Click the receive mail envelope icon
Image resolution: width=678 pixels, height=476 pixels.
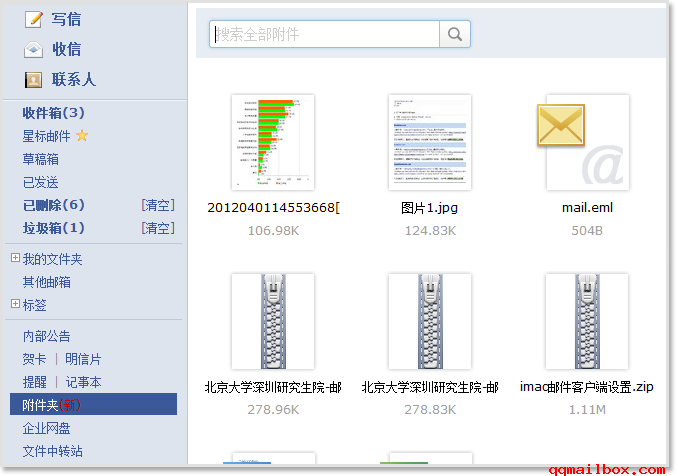(33, 49)
